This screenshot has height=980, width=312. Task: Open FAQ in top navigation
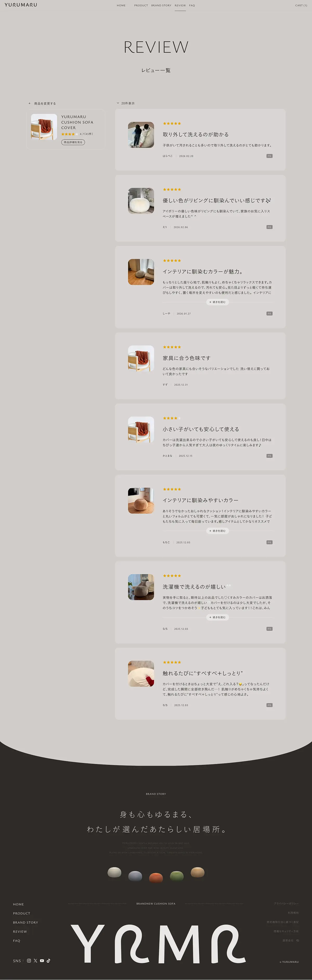coord(192,5)
